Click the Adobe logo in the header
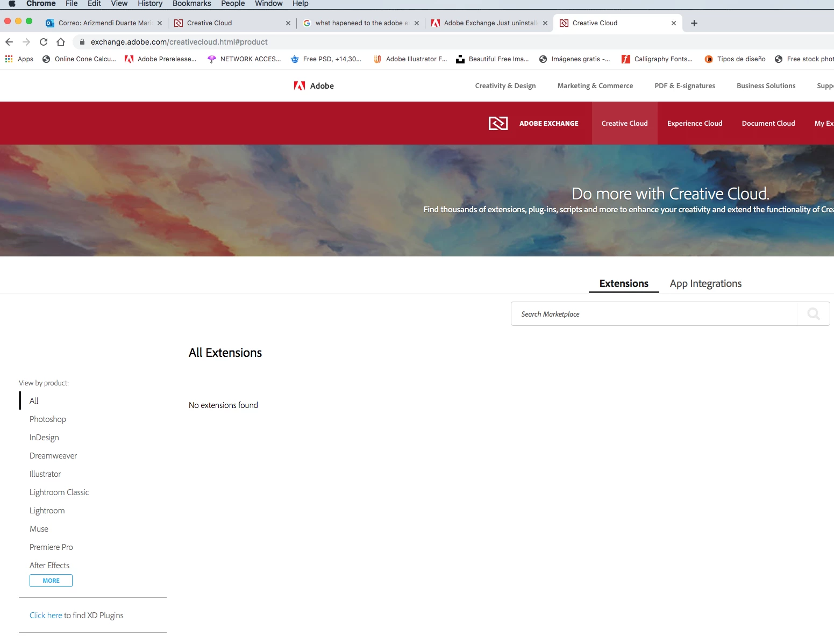The image size is (834, 644). (x=313, y=86)
